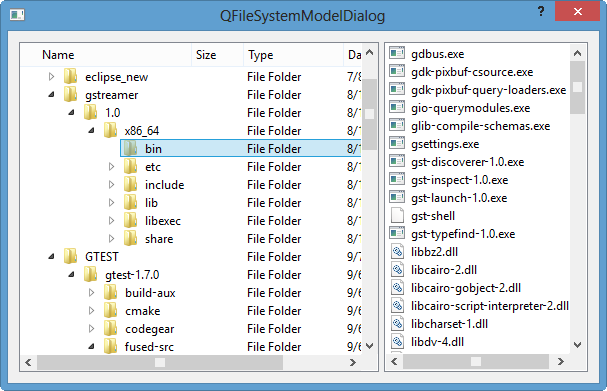This screenshot has height=391, width=607.
Task: Click the help question mark button
Action: tap(541, 11)
